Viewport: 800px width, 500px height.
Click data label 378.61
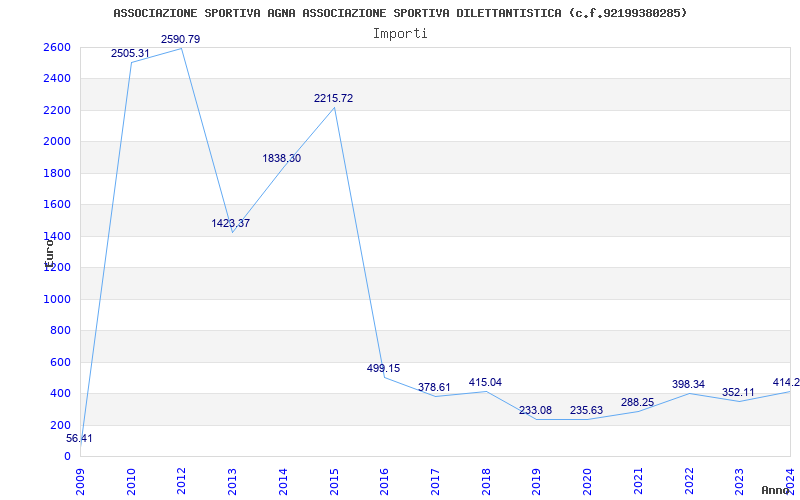pos(434,387)
